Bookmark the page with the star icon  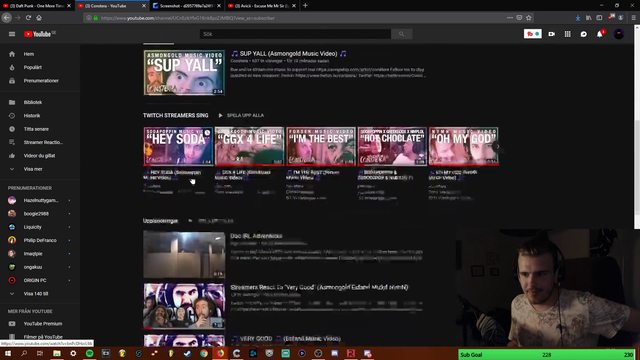click(x=529, y=18)
